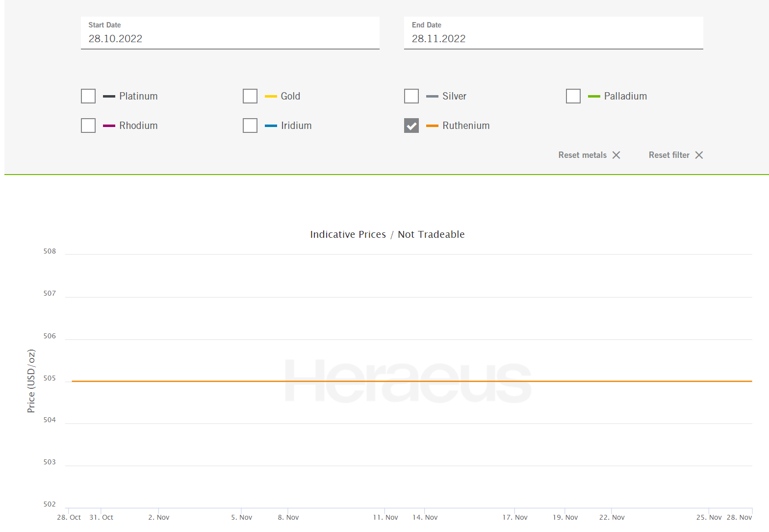Viewport: 769px width, 532px height.
Task: Click the chart title Indicative Prices / Not Tradeable
Action: pyautogui.click(x=387, y=234)
